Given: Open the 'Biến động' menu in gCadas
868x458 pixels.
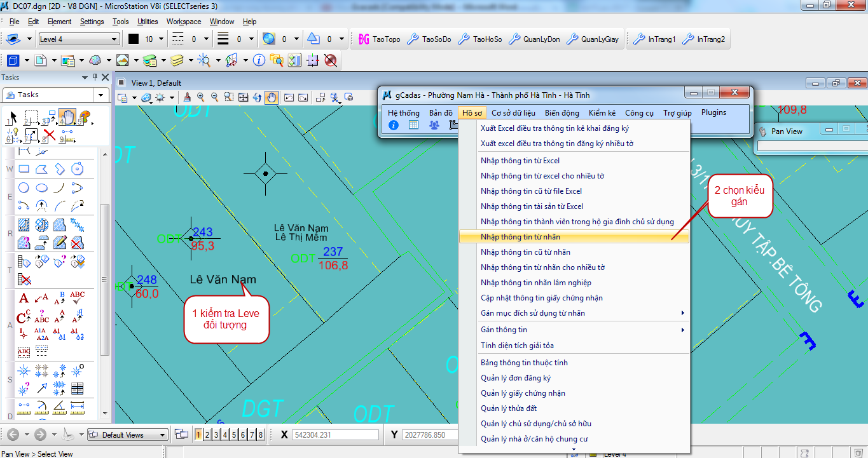Looking at the screenshot, I should point(561,112).
